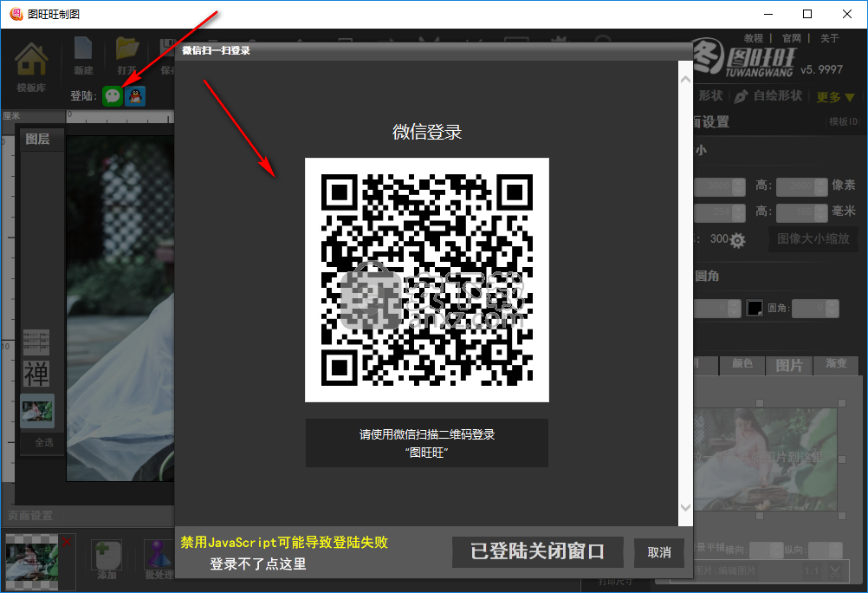This screenshot has height=593, width=868.
Task: Adjust the 圆角 radius stepper
Action: tap(832, 308)
